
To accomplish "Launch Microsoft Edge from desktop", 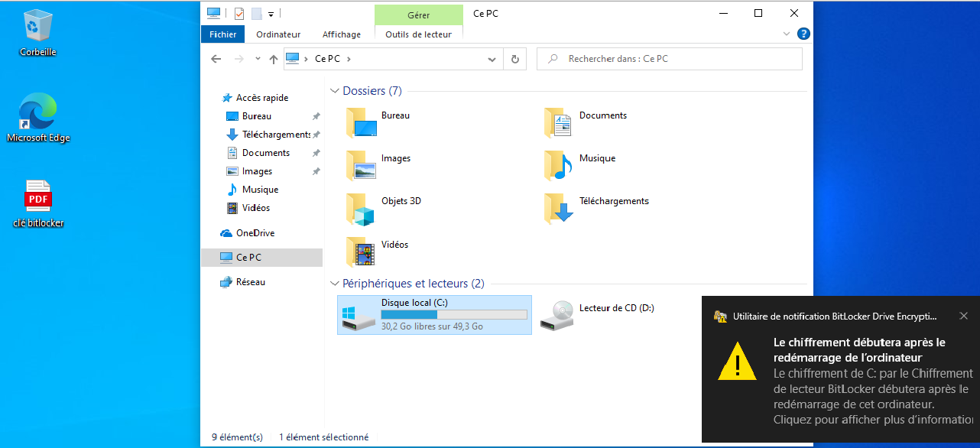I will pyautogui.click(x=37, y=113).
